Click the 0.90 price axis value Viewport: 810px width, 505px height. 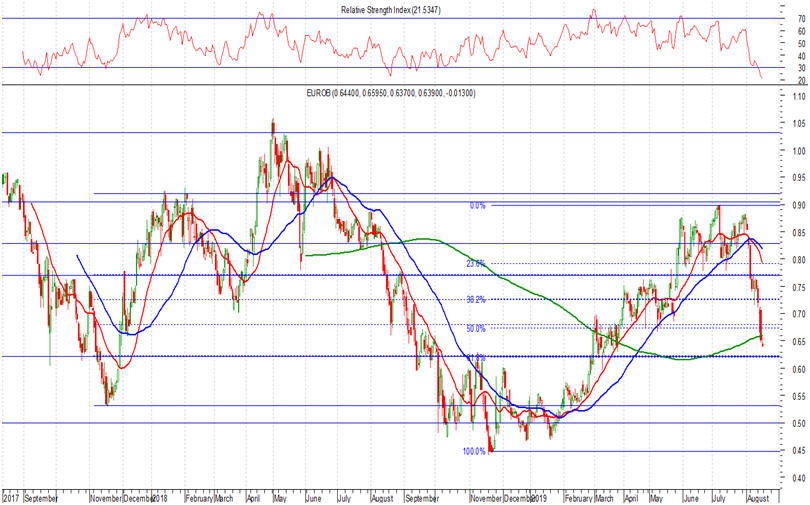point(798,206)
